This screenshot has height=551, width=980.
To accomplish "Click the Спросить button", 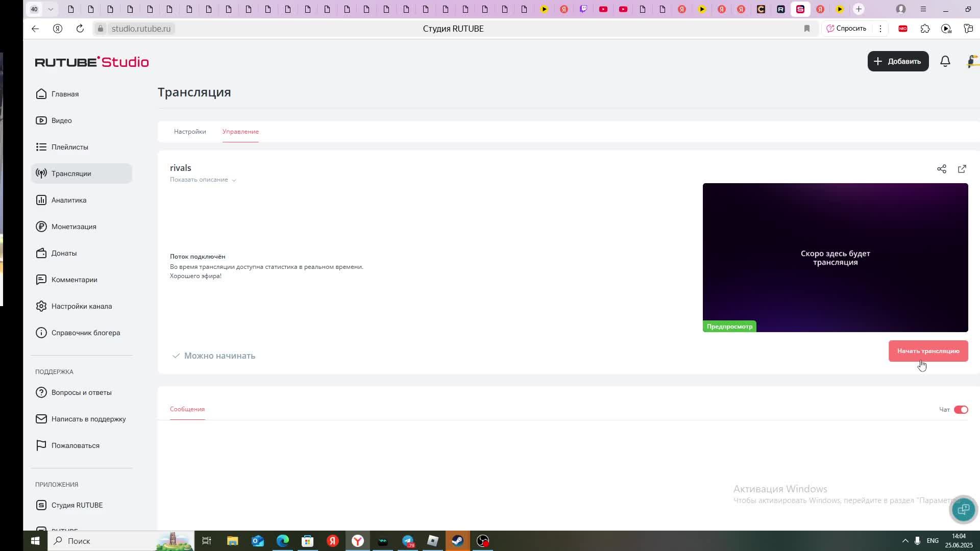I will point(846,29).
